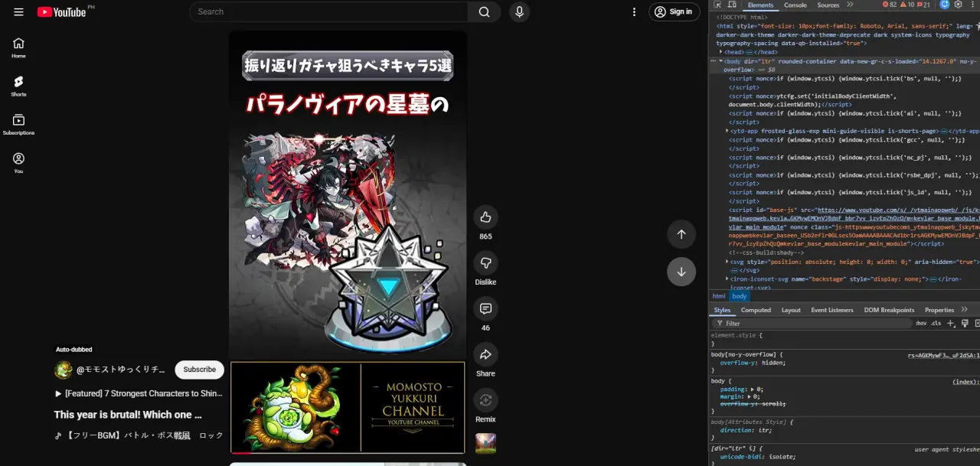This screenshot has height=466, width=980.
Task: Dislike this Short
Action: click(x=485, y=263)
